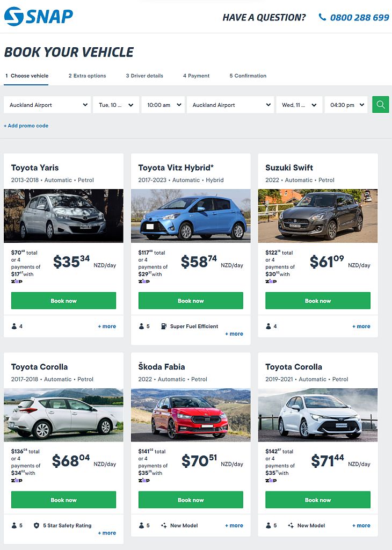Click the passenger icon on the Suzuki Swift card
This screenshot has height=550, width=392.
[x=268, y=326]
